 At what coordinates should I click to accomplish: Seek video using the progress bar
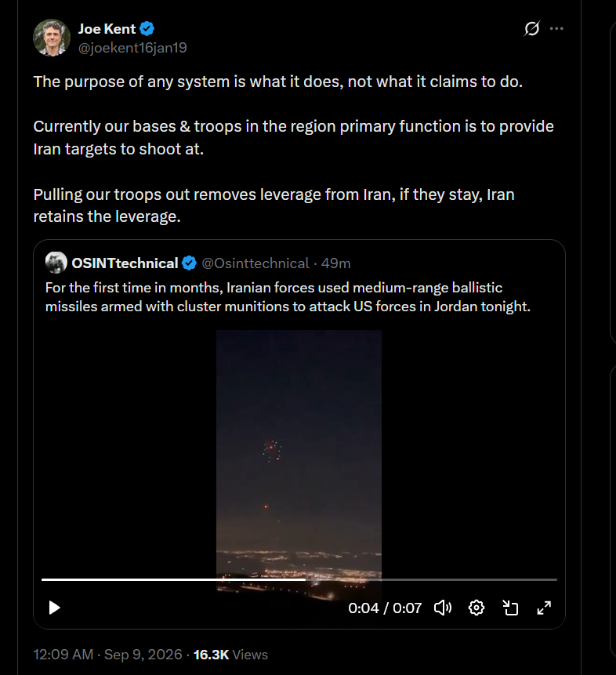click(299, 579)
